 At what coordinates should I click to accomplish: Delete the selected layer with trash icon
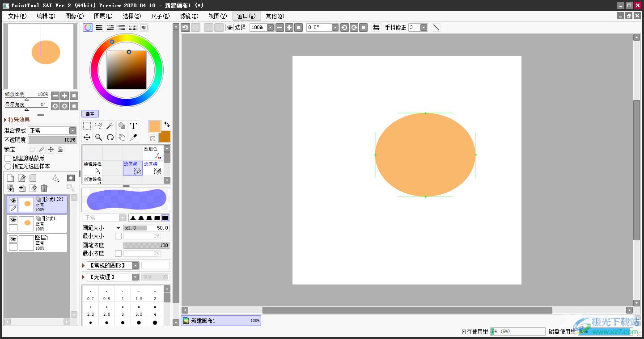[44, 188]
